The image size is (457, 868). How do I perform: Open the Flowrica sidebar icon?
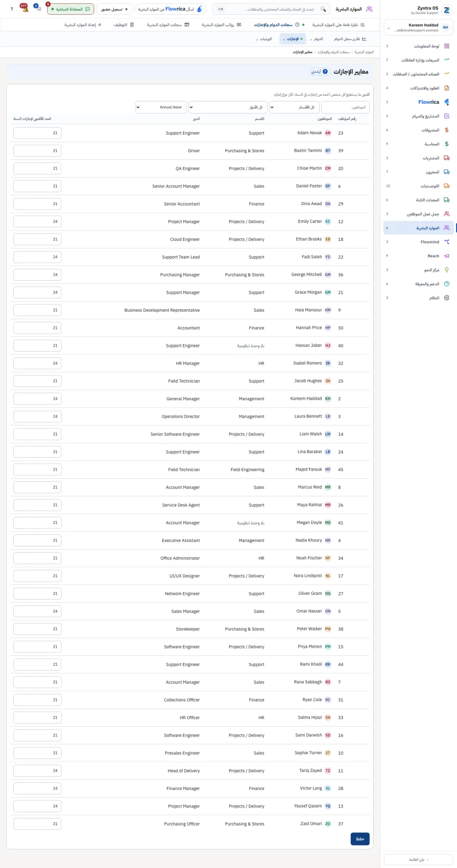click(447, 102)
